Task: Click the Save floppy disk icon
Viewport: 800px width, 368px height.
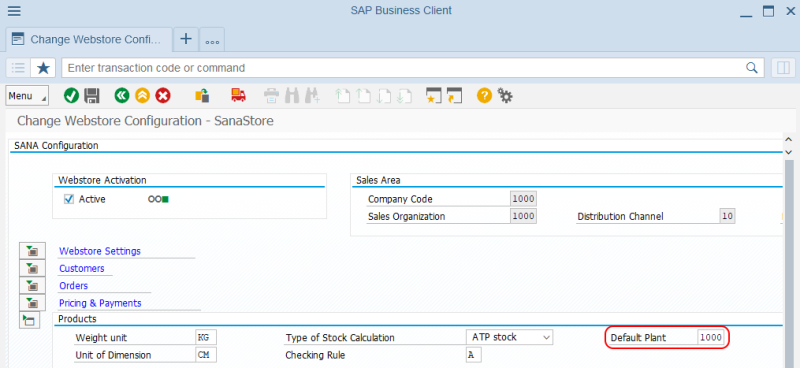Action: pos(92,95)
